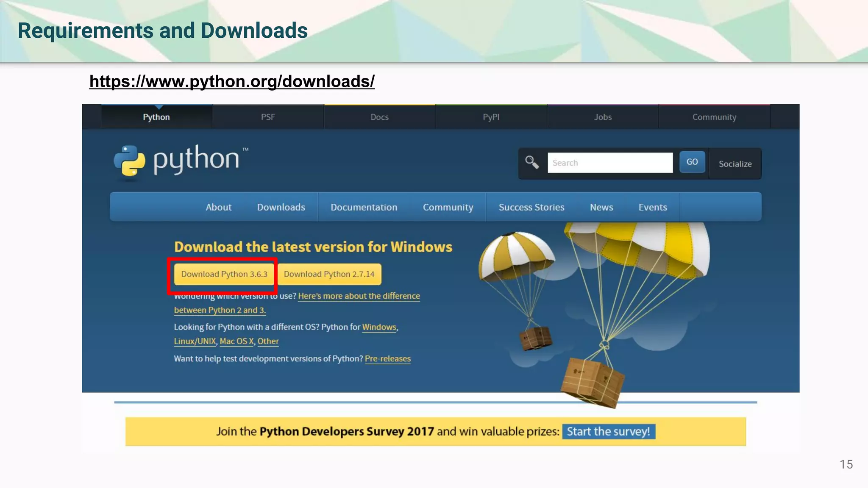Open the News navigation menu
This screenshot has height=488, width=868.
[601, 207]
